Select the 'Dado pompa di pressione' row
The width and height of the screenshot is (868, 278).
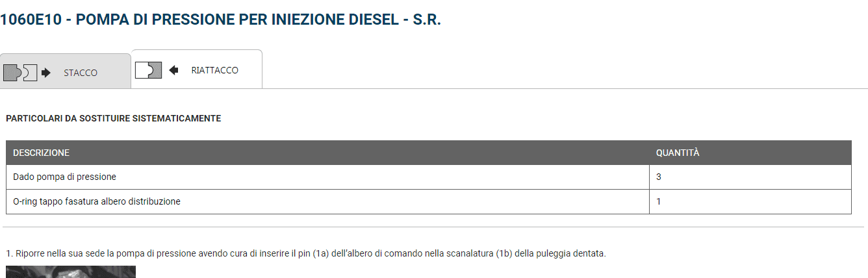pyautogui.click(x=64, y=177)
